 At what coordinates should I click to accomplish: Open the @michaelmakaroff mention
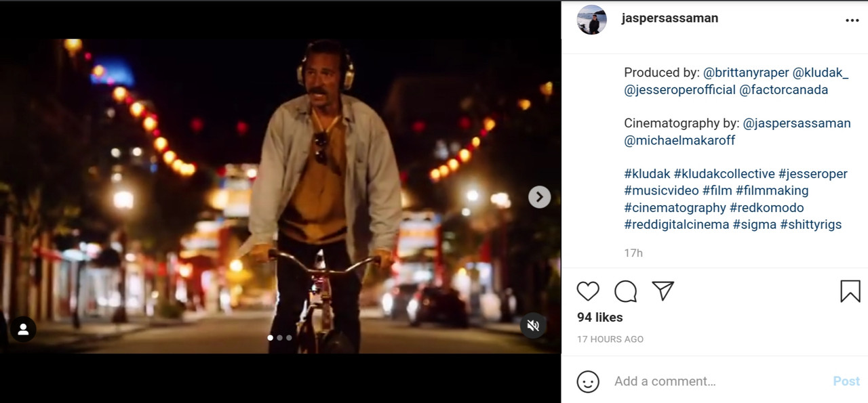(x=679, y=140)
